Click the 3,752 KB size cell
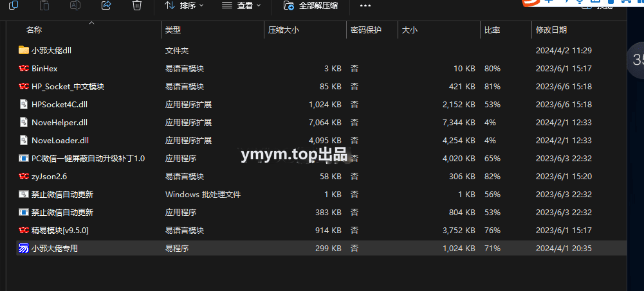Image resolution: width=644 pixels, height=291 pixels. coord(459,231)
